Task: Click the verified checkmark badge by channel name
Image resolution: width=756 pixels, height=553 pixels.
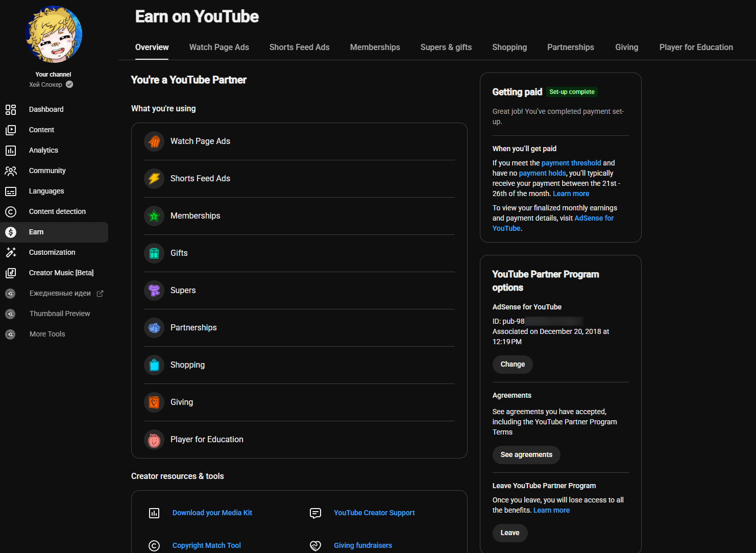Action: pyautogui.click(x=69, y=85)
